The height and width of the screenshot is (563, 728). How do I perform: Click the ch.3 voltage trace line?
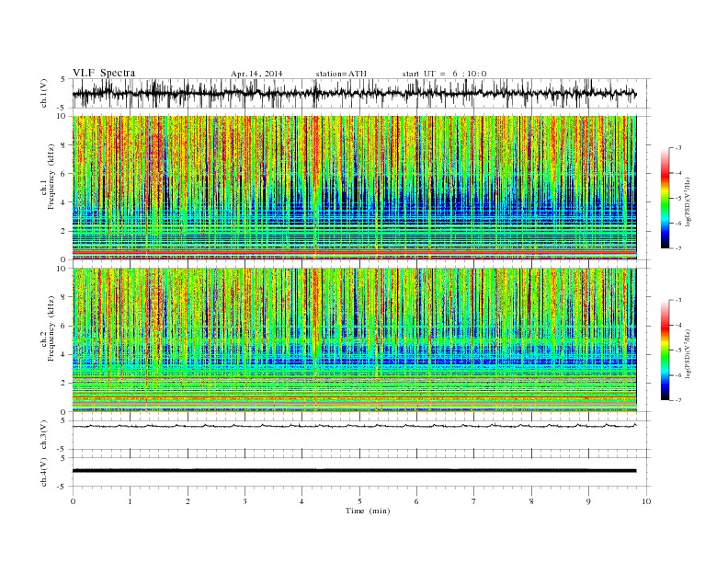point(354,426)
